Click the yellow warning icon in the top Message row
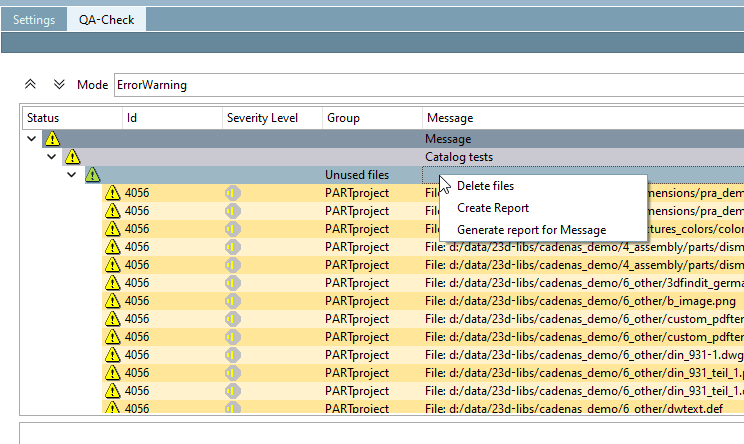This screenshot has height=444, width=744. pos(52,139)
